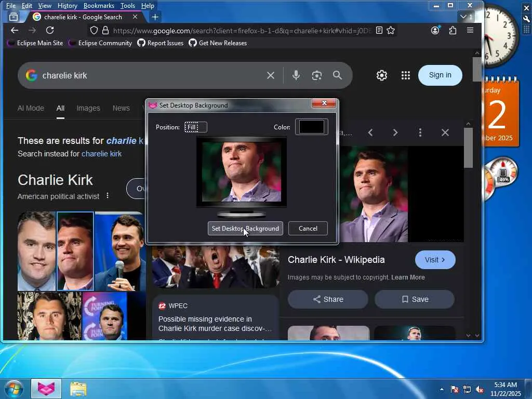Open the Start menu orb
Image resolution: width=532 pixels, height=399 pixels.
coord(14,388)
